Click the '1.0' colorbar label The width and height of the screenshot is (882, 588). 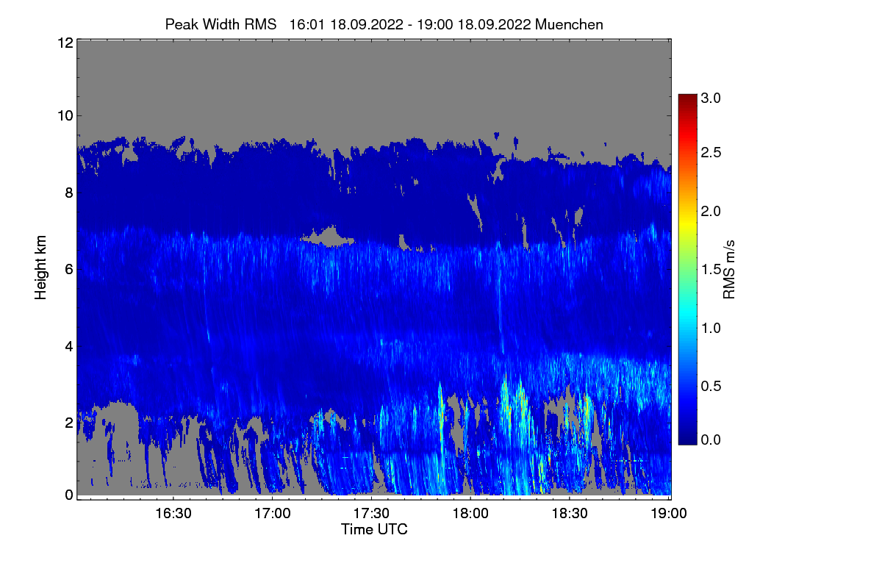tap(711, 328)
